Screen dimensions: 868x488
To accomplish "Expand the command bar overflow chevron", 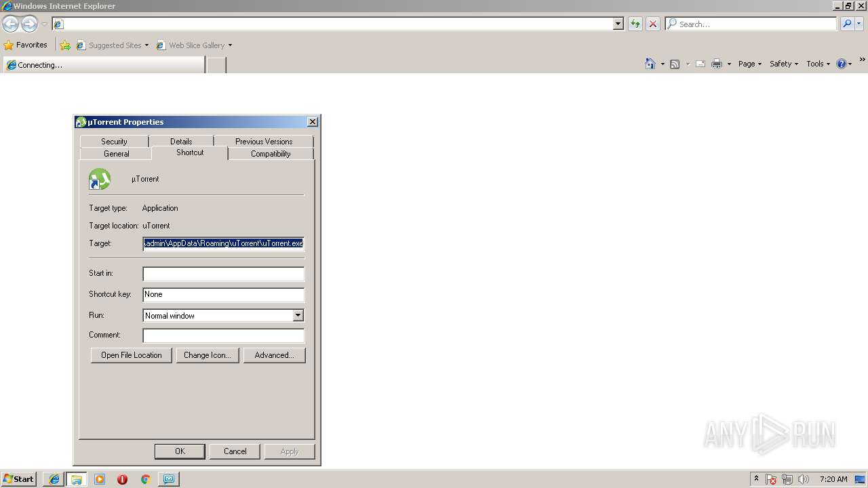I will pyautogui.click(x=862, y=60).
